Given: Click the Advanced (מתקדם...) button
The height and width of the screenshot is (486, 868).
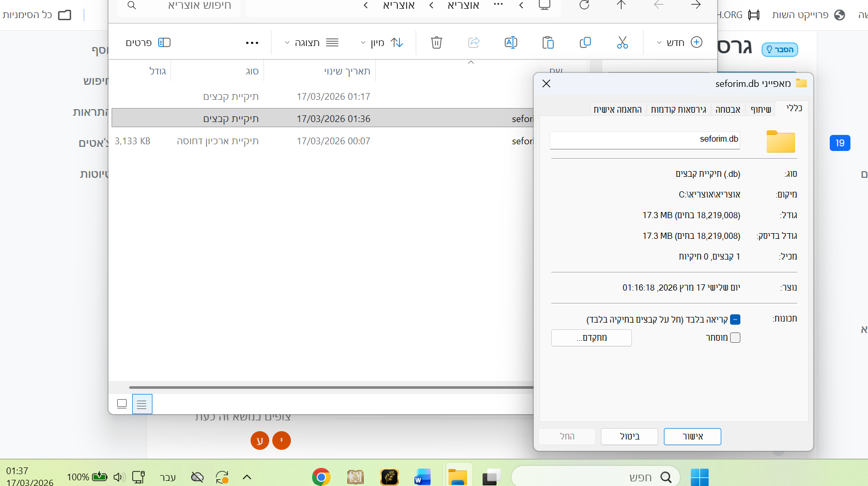Looking at the screenshot, I should point(592,338).
